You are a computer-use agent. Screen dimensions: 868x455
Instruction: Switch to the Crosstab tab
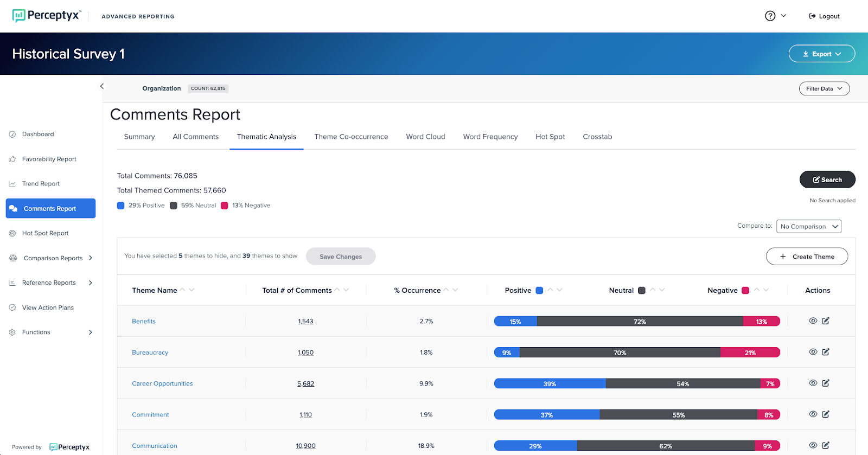[x=597, y=137]
